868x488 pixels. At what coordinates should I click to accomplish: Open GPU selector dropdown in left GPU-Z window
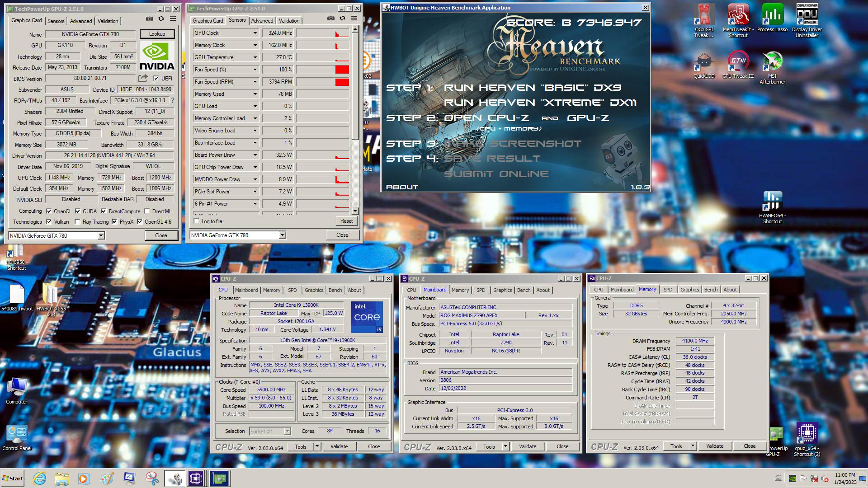tap(101, 235)
